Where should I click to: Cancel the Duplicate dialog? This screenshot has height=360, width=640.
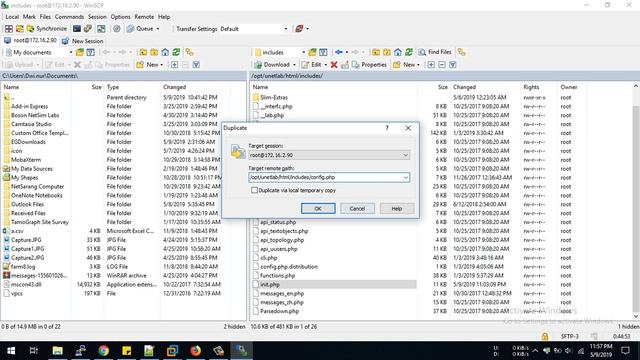357,208
